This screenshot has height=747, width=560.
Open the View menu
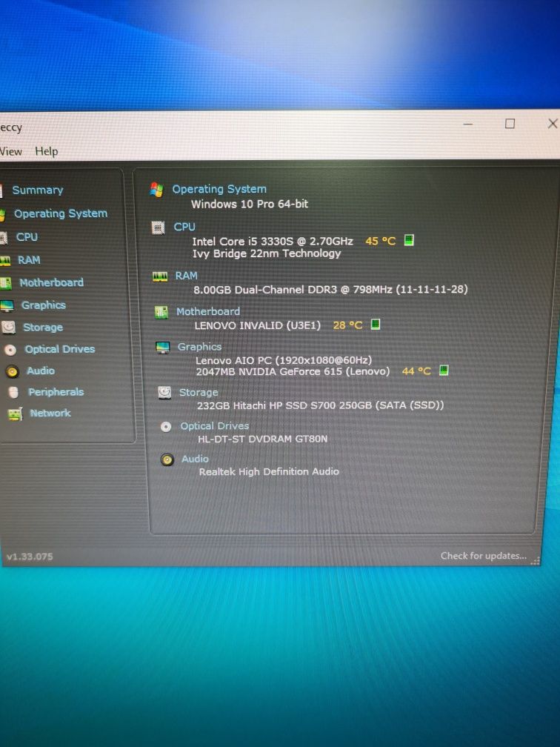(11, 151)
